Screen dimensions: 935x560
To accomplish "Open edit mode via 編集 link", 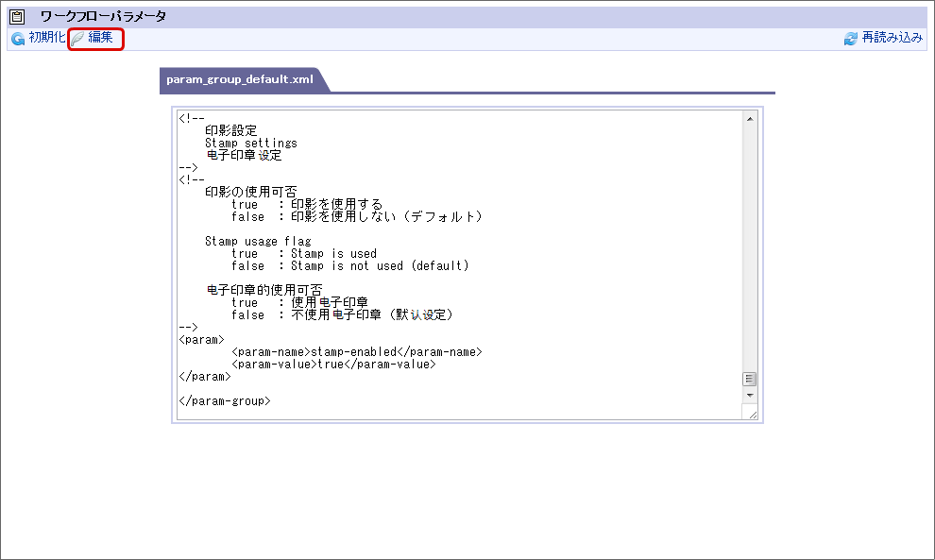I will (101, 38).
